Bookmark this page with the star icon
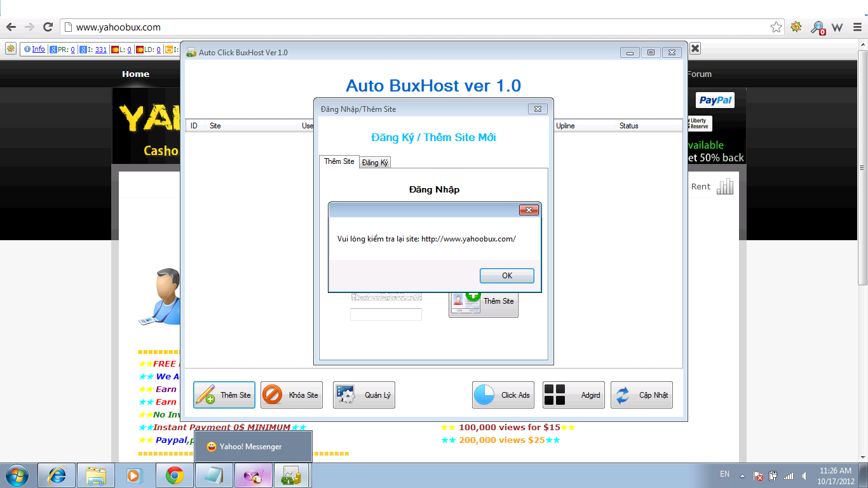Screen dimensions: 868x488 point(776,27)
